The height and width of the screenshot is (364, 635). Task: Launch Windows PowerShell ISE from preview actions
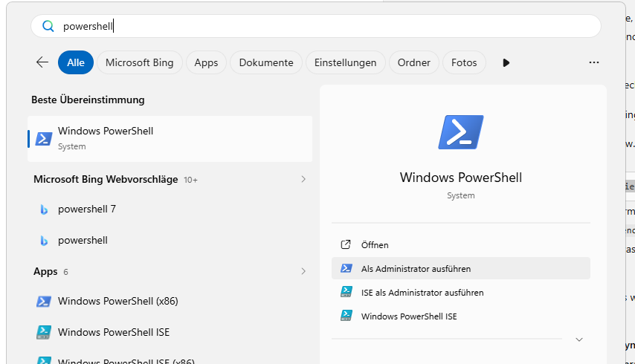pyautogui.click(x=461, y=316)
